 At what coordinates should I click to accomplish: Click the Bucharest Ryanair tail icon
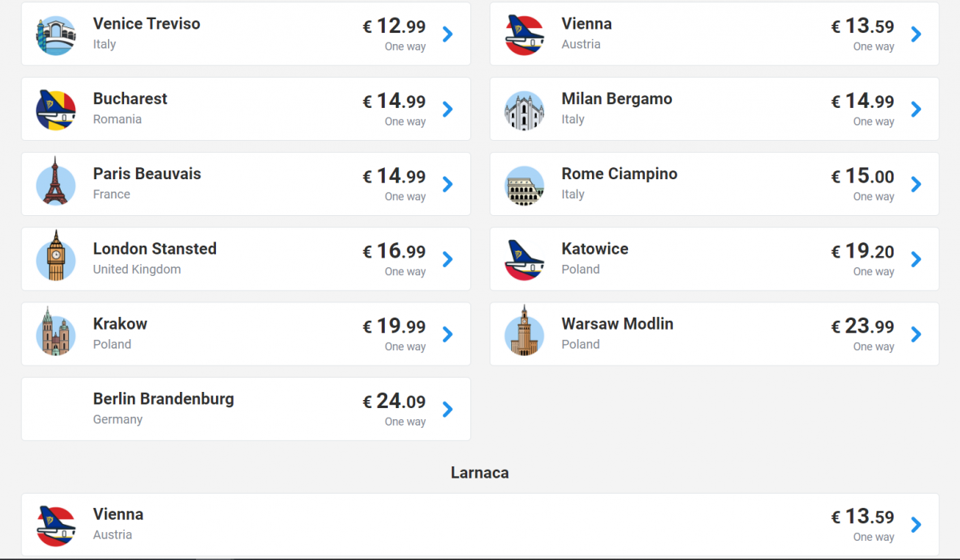click(56, 110)
